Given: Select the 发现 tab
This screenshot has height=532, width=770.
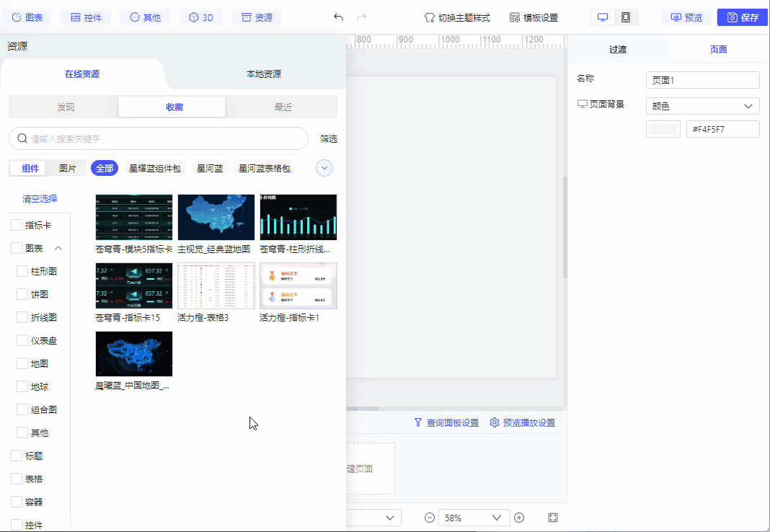Looking at the screenshot, I should pyautogui.click(x=66, y=107).
